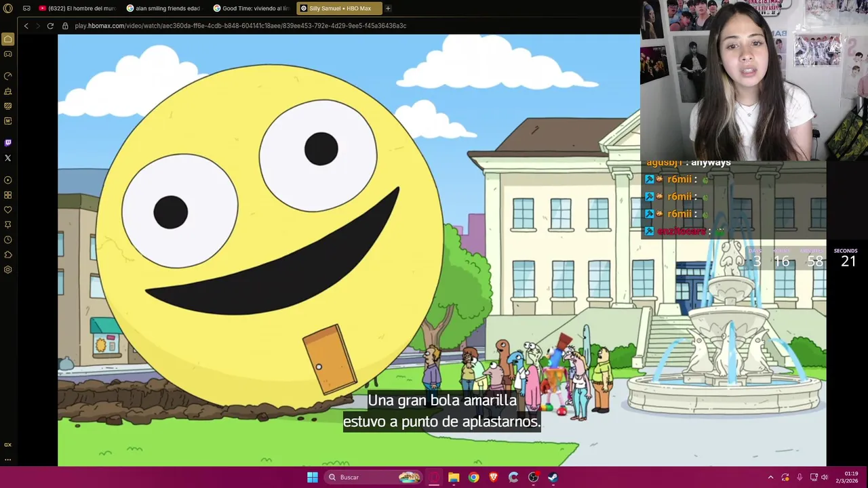Open bookmarks heart icon in sidebar

[x=8, y=210]
